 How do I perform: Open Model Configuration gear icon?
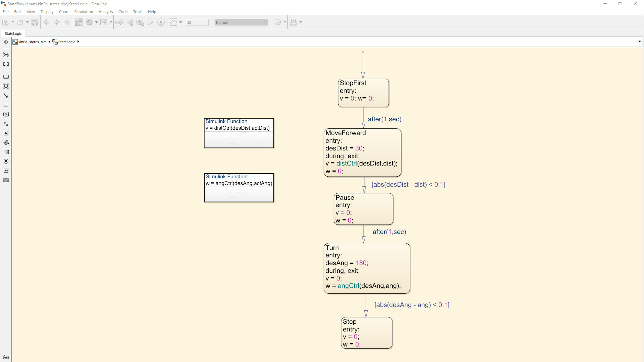click(89, 22)
